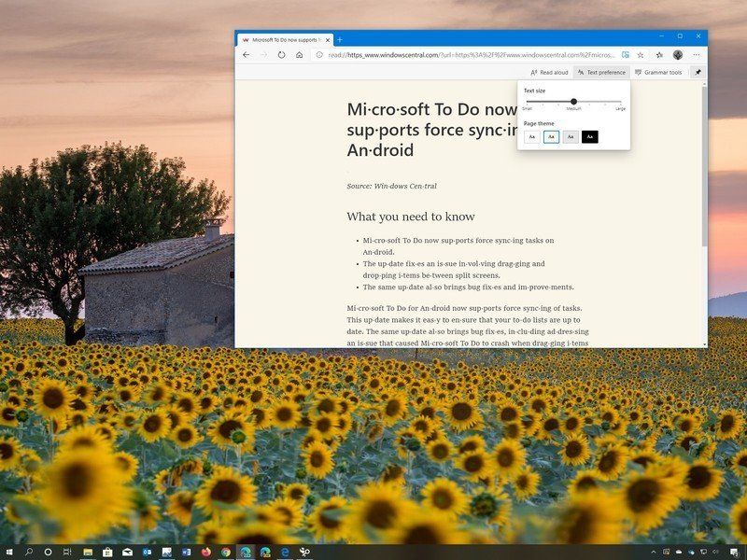
Task: Close the Text preference menu
Action: coord(601,73)
